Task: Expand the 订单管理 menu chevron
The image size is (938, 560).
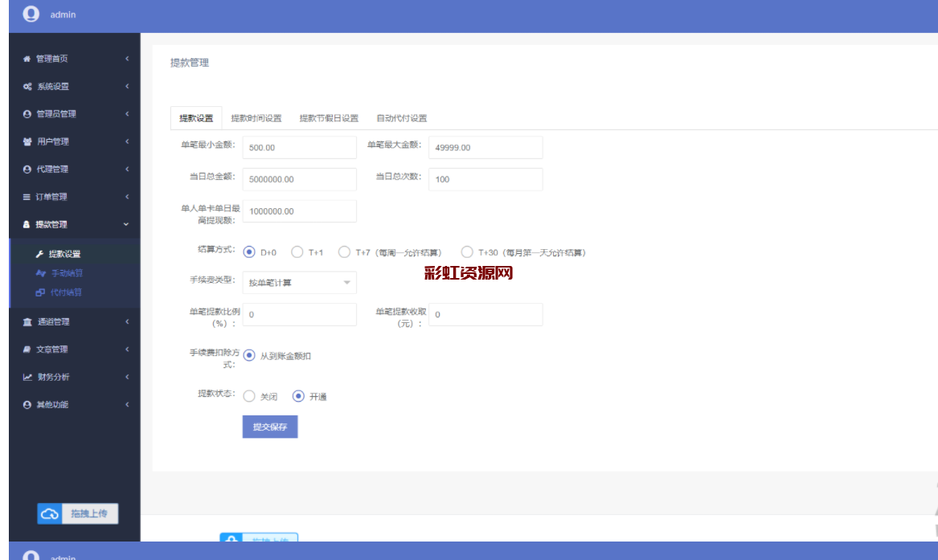Action: tap(127, 197)
